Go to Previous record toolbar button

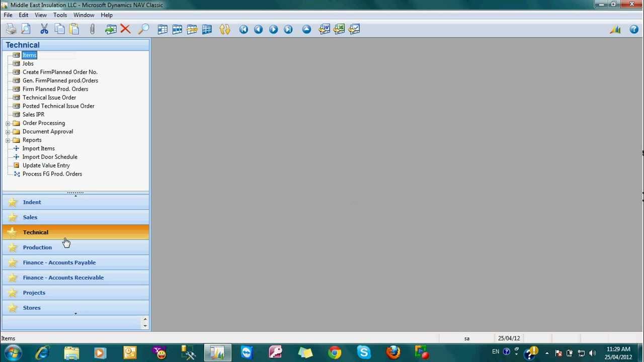point(258,29)
